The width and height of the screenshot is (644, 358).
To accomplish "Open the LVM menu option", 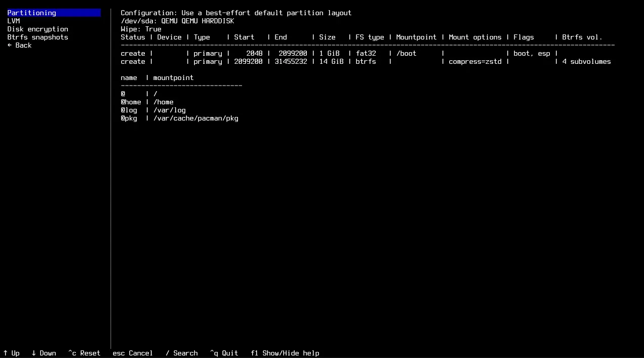I will tap(14, 21).
